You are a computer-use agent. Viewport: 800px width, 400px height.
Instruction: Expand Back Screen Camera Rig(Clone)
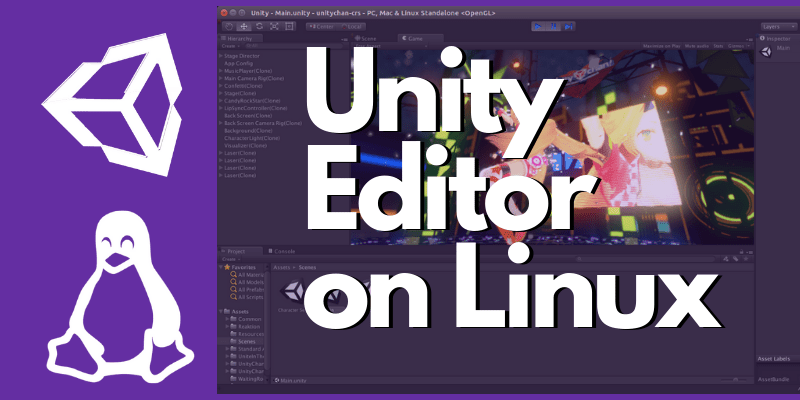[221, 123]
